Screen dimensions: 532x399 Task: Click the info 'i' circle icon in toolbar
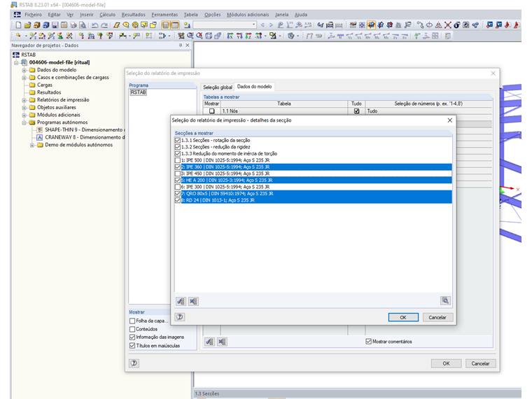(x=457, y=25)
